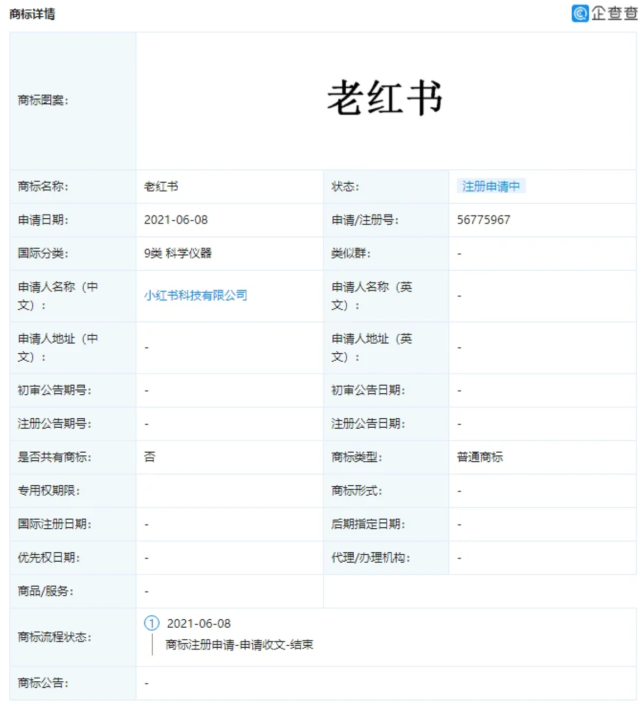The image size is (641, 705).
Task: Select the 否 value for 是否共有商标
Action: coord(150,457)
